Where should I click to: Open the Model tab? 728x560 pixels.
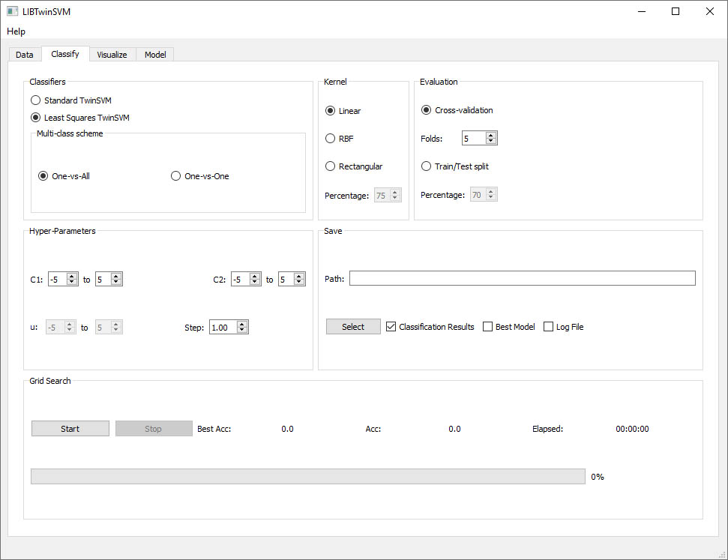[x=155, y=54]
